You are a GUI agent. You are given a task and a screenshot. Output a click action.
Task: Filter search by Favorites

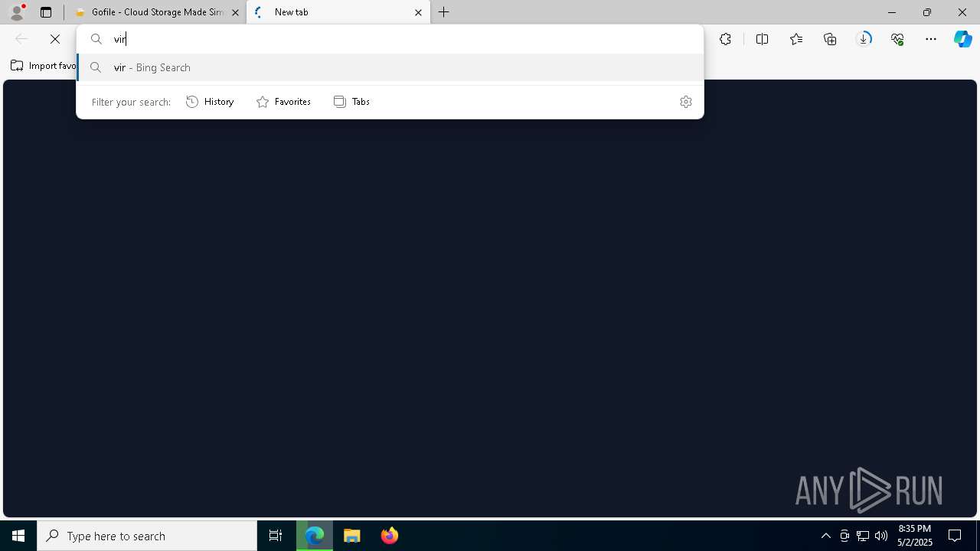click(x=283, y=102)
